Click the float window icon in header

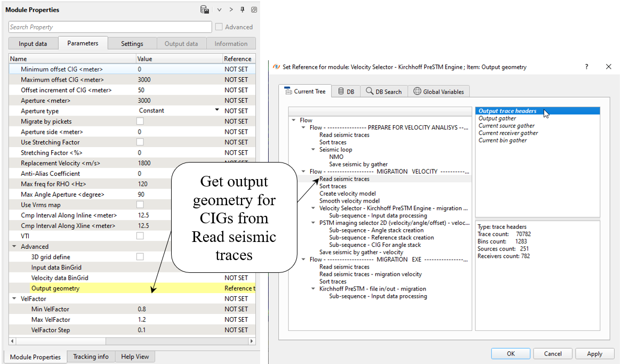[x=254, y=10]
